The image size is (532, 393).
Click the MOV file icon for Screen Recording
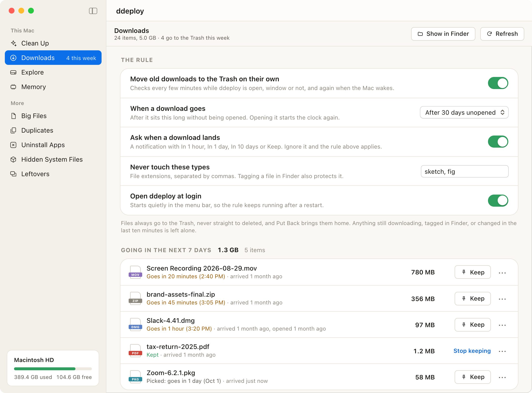[x=135, y=272]
